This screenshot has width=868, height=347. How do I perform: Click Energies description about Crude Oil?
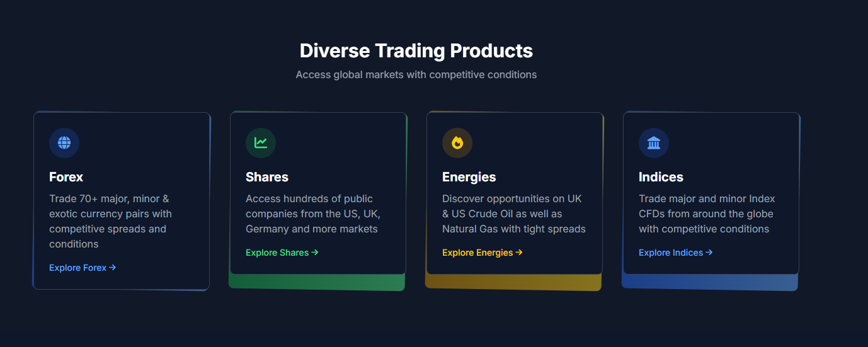point(513,213)
